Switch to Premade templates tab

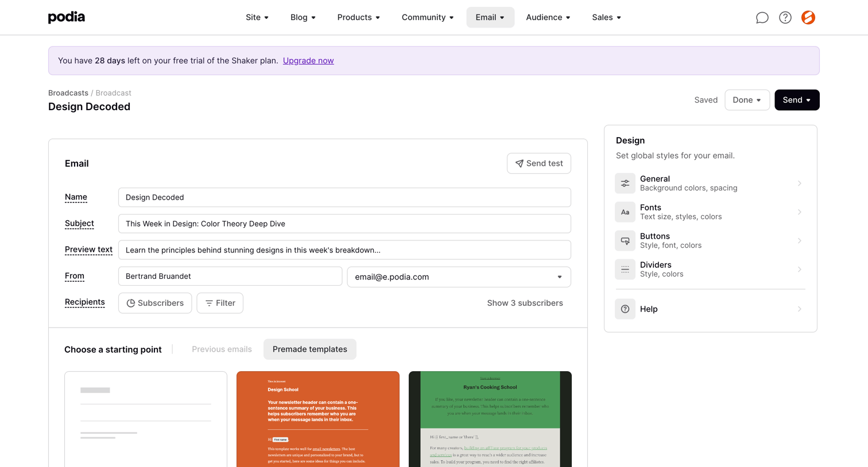click(310, 349)
